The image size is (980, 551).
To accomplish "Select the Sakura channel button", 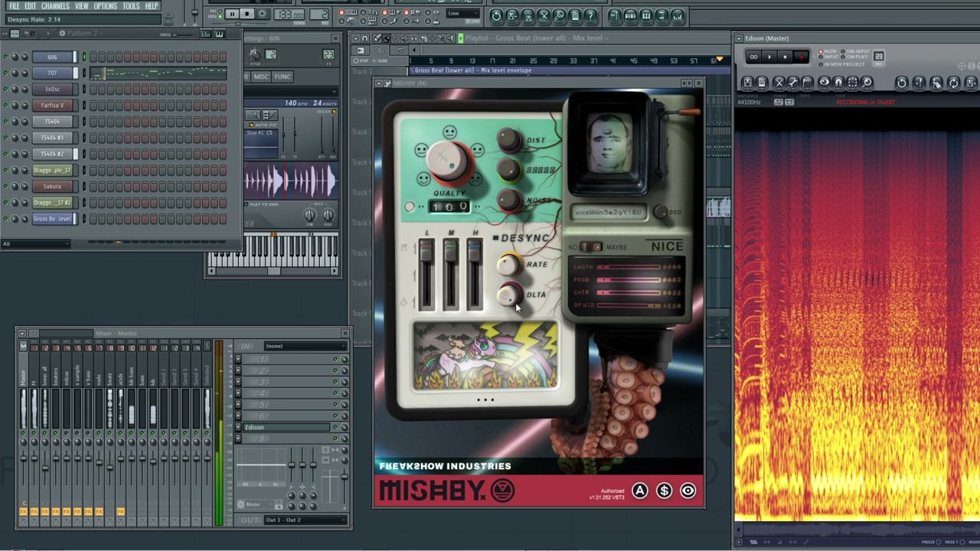I will pos(52,186).
